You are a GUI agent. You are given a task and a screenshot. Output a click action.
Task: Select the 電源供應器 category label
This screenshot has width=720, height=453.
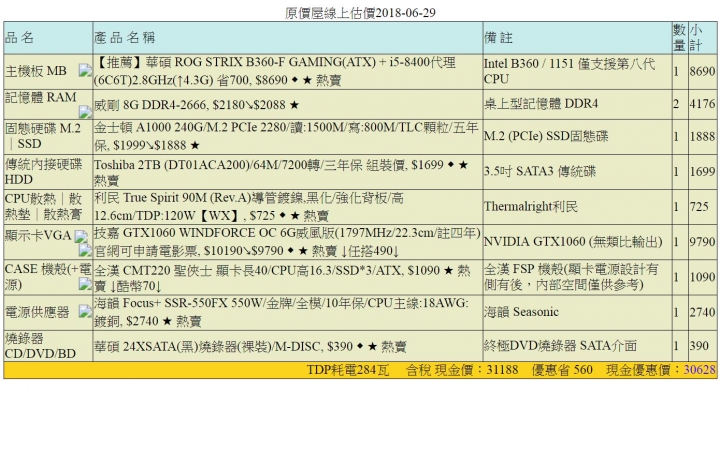[37, 312]
